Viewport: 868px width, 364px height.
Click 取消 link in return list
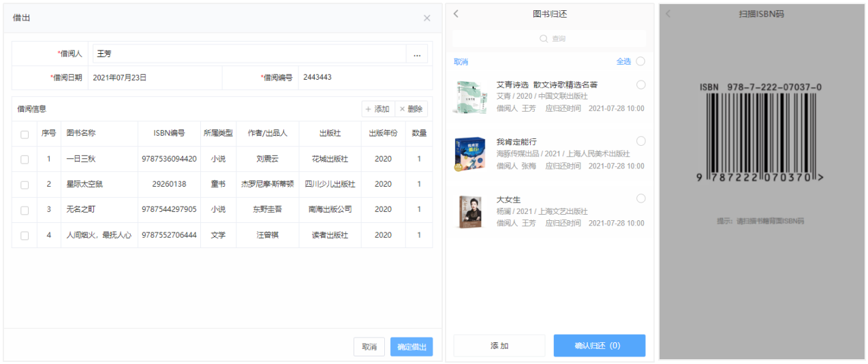[x=461, y=62]
